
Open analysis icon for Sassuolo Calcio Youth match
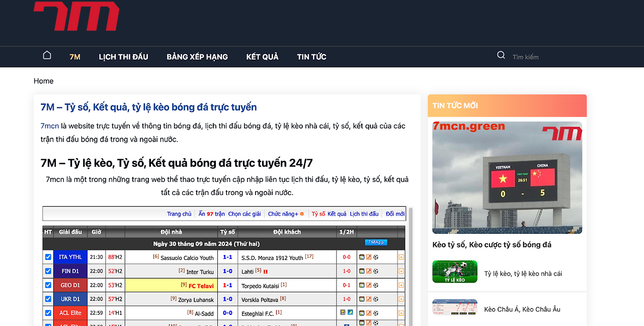pos(362,257)
